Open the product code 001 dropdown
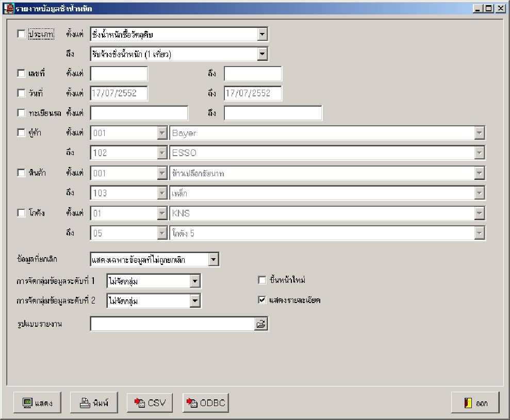This screenshot has width=510, height=420. pyautogui.click(x=162, y=173)
